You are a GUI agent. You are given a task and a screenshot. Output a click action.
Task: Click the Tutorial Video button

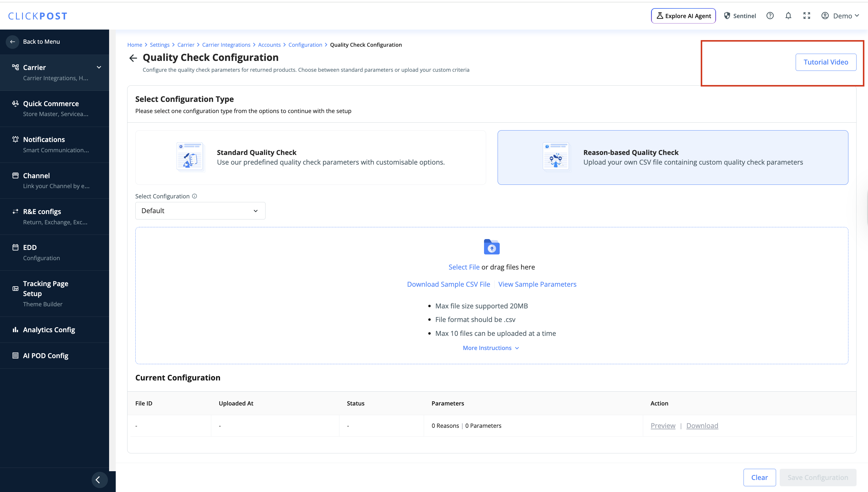(826, 62)
